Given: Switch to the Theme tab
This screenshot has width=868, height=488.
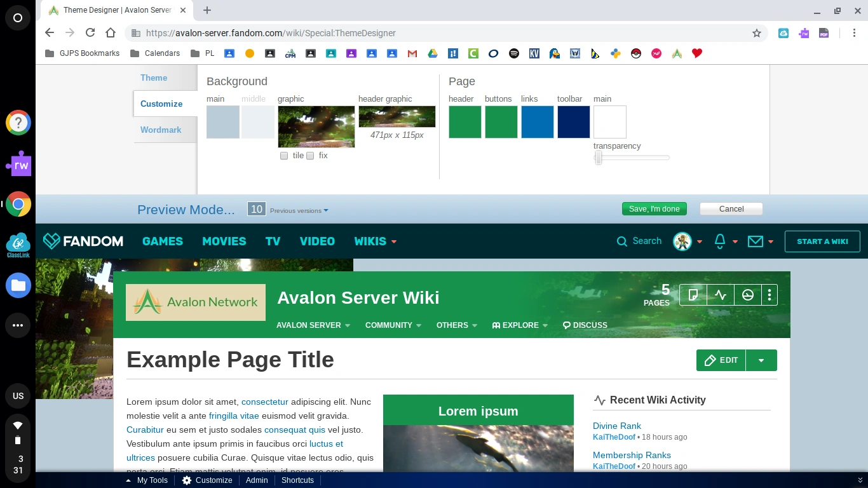Looking at the screenshot, I should tap(154, 78).
